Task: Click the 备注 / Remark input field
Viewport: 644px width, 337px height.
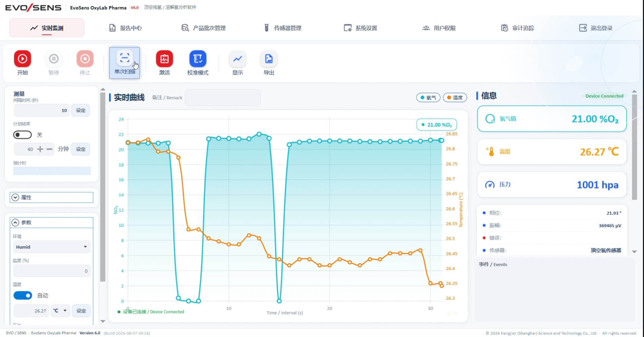Action: coord(223,97)
